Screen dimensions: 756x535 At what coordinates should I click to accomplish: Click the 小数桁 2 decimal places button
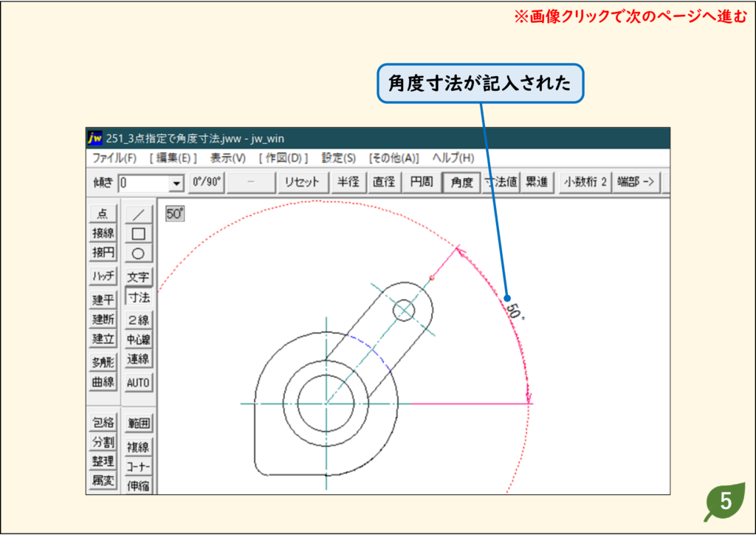[x=585, y=183]
